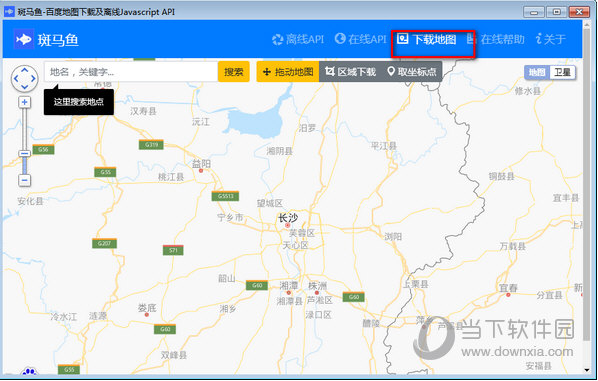Click the 桃江县 label on map
598x381 pixels.
tap(171, 177)
